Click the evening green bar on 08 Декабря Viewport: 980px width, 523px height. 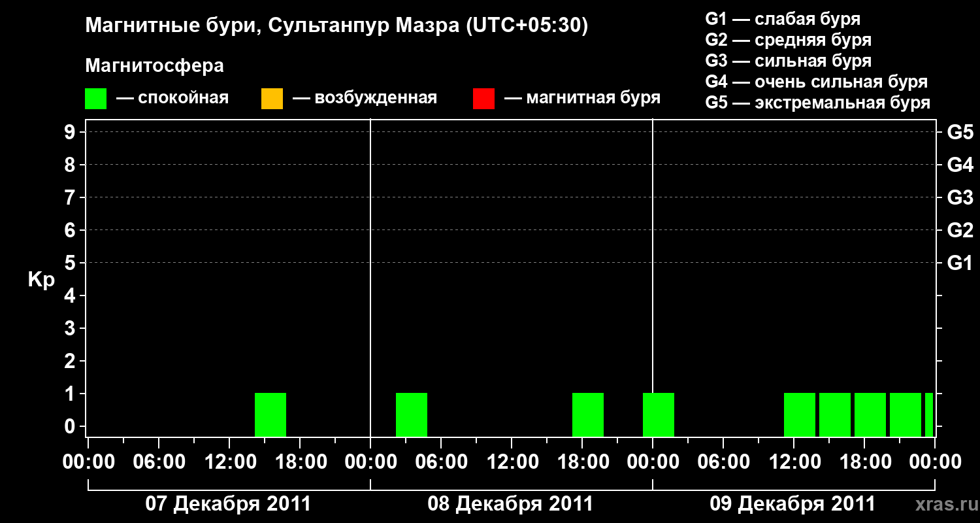coord(588,414)
